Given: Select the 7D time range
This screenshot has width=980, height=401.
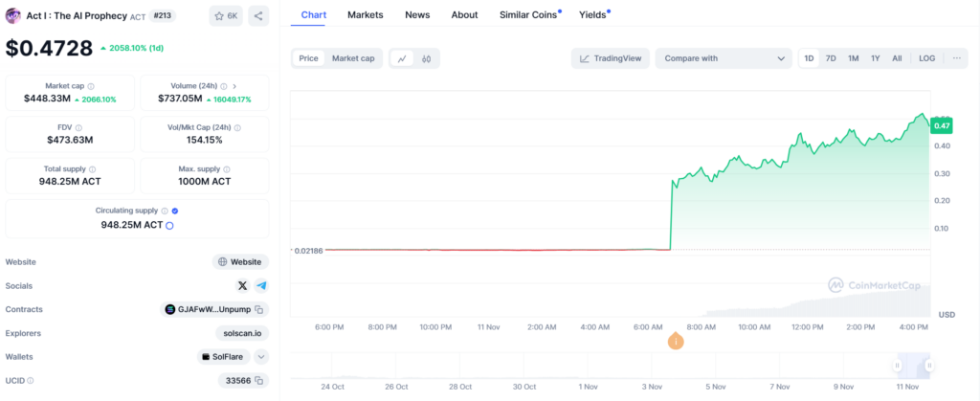Looking at the screenshot, I should [x=831, y=58].
